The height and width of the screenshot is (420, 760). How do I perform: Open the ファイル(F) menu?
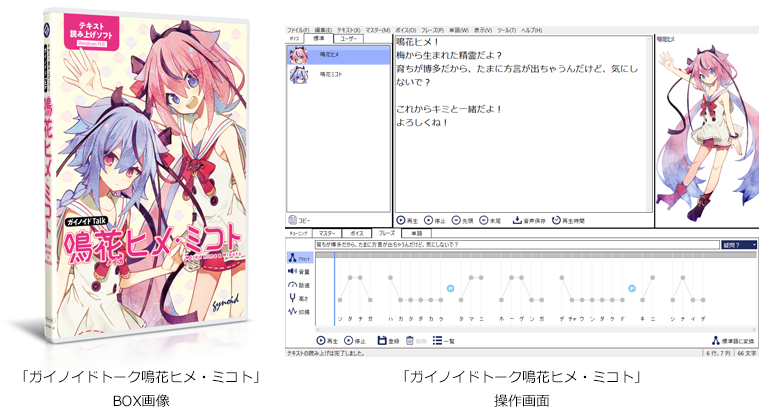click(298, 30)
